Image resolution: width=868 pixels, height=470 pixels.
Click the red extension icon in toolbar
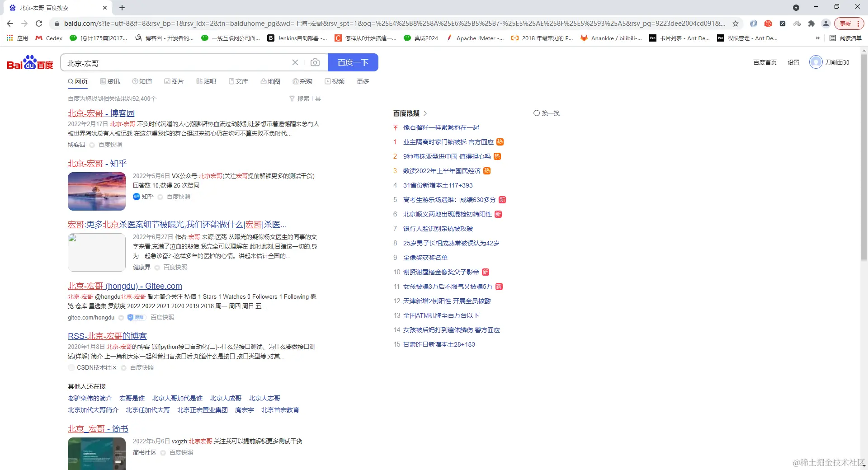(768, 23)
